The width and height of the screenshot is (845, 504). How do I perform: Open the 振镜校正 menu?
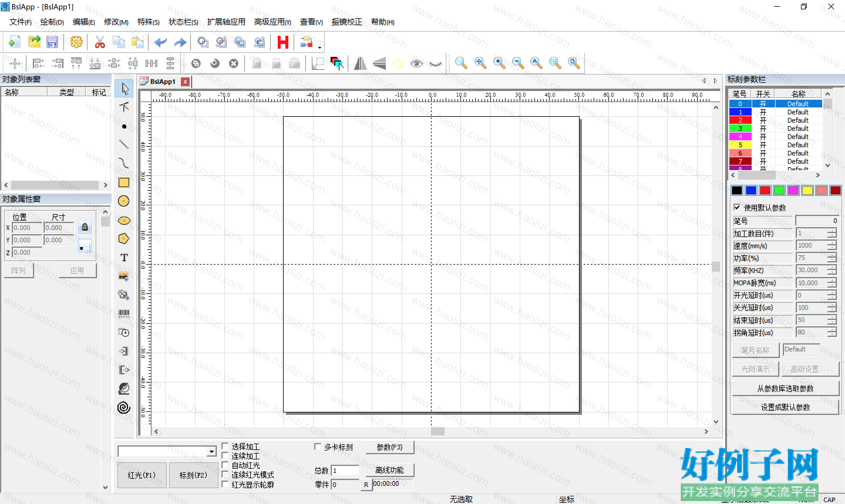coord(347,22)
